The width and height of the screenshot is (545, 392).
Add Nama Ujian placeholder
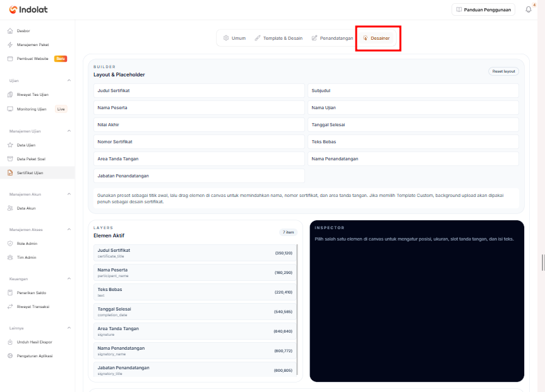tap(413, 108)
